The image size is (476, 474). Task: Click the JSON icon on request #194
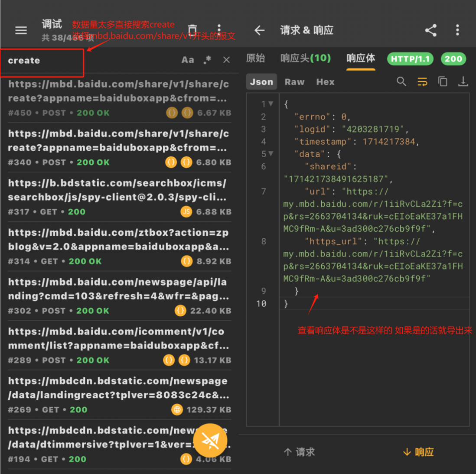(x=186, y=459)
